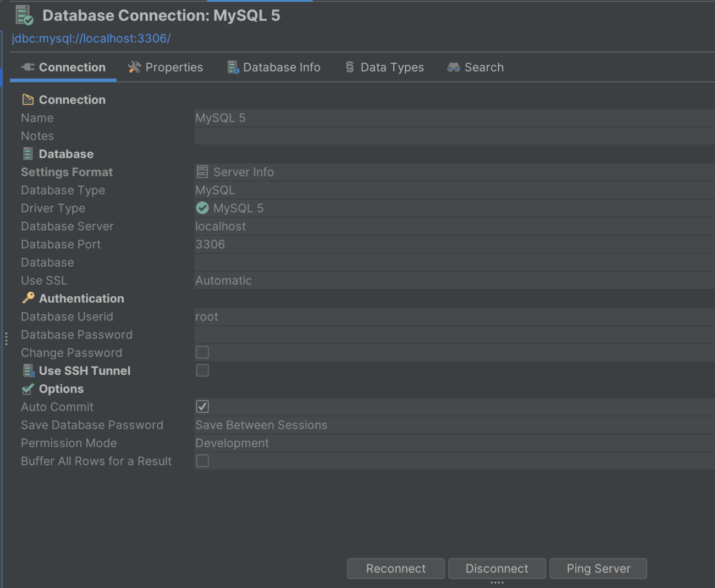The width and height of the screenshot is (715, 588).
Task: Open the jdbc:mysql://localhost:3306/ link
Action: tap(91, 38)
